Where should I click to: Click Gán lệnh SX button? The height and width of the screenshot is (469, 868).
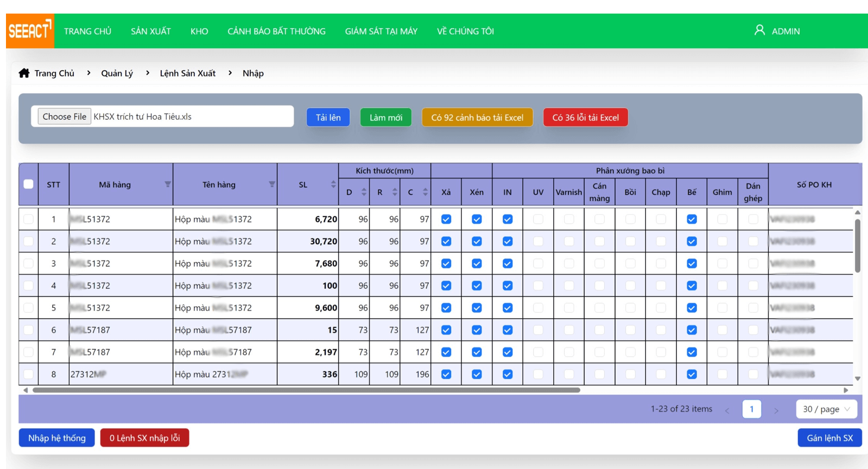829,438
